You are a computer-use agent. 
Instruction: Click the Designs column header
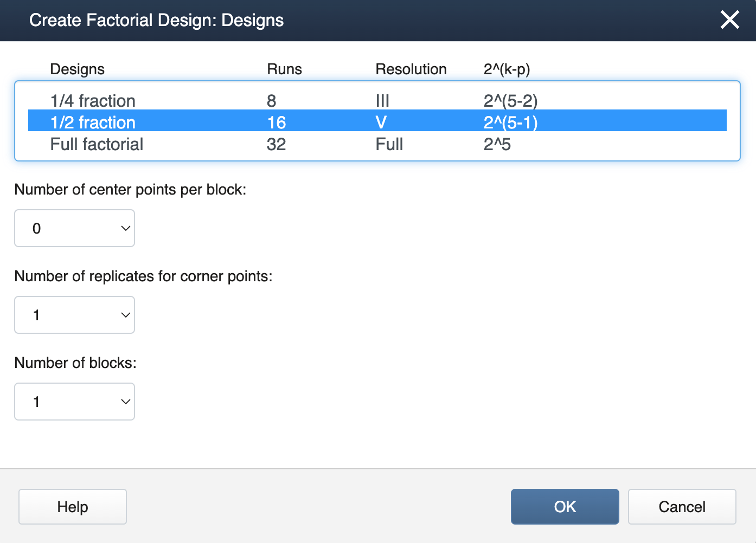(77, 69)
